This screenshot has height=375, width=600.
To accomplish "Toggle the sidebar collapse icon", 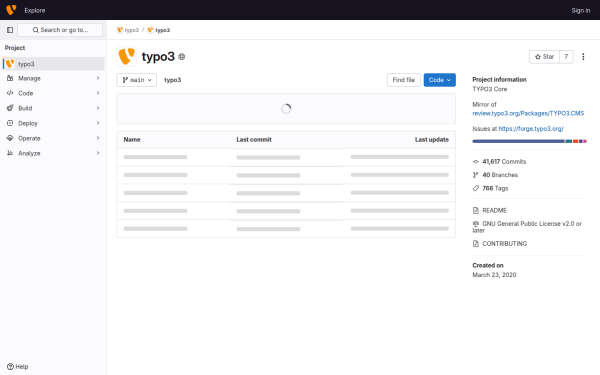I will click(10, 30).
